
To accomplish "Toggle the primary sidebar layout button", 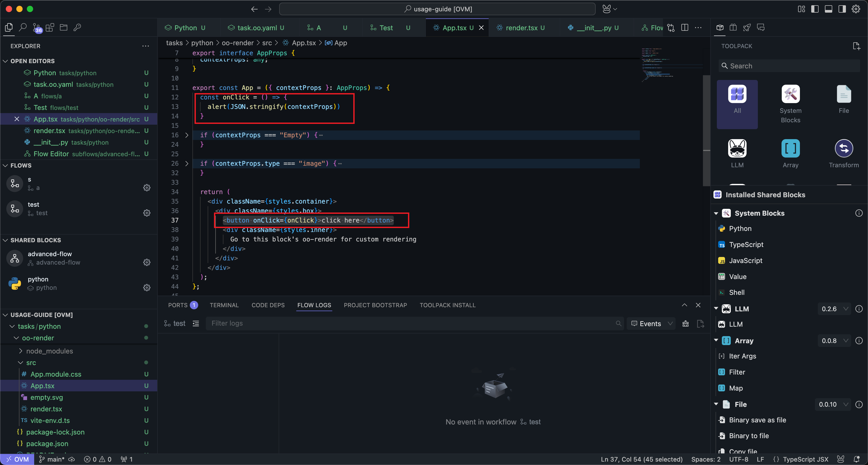I will pos(815,9).
